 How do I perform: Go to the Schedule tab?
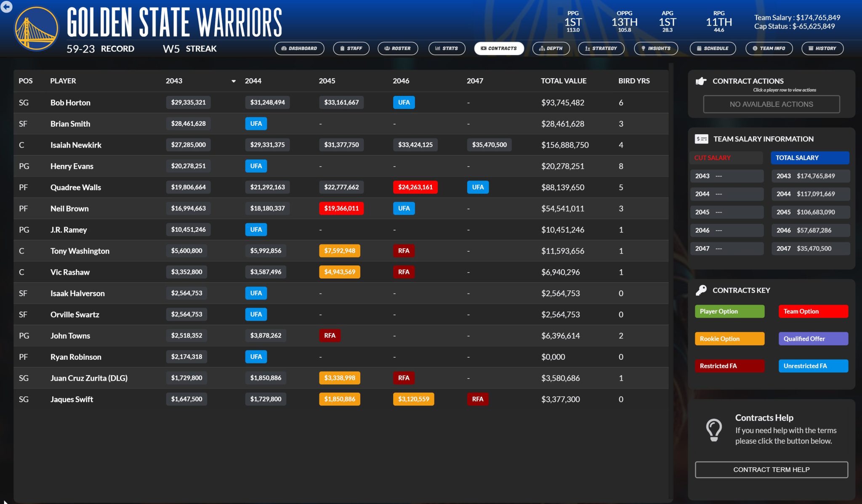712,48
